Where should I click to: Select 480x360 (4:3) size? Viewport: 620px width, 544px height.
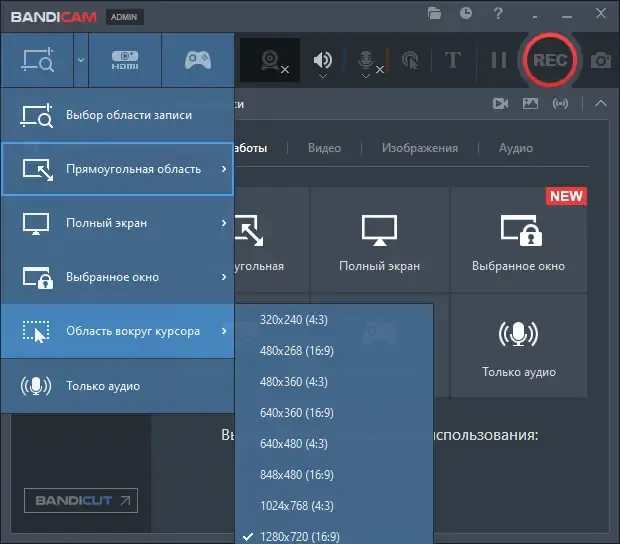(334, 382)
